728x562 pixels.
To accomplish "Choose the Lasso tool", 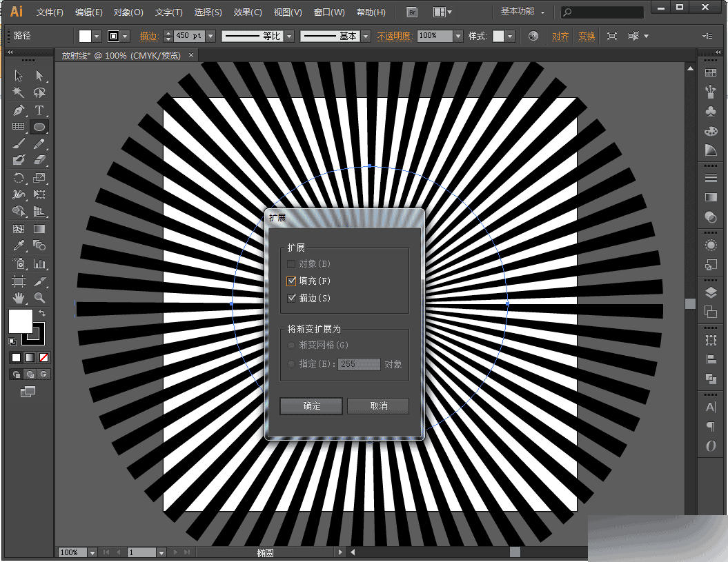I will pos(39,92).
